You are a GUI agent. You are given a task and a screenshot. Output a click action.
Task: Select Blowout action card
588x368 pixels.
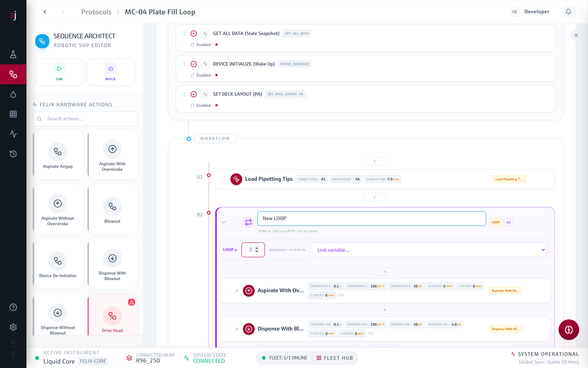112,209
